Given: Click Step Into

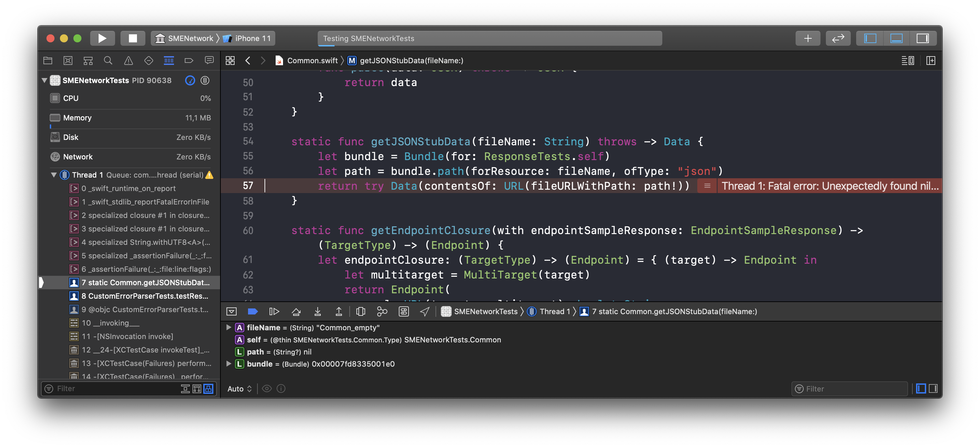Looking at the screenshot, I should pos(317,311).
